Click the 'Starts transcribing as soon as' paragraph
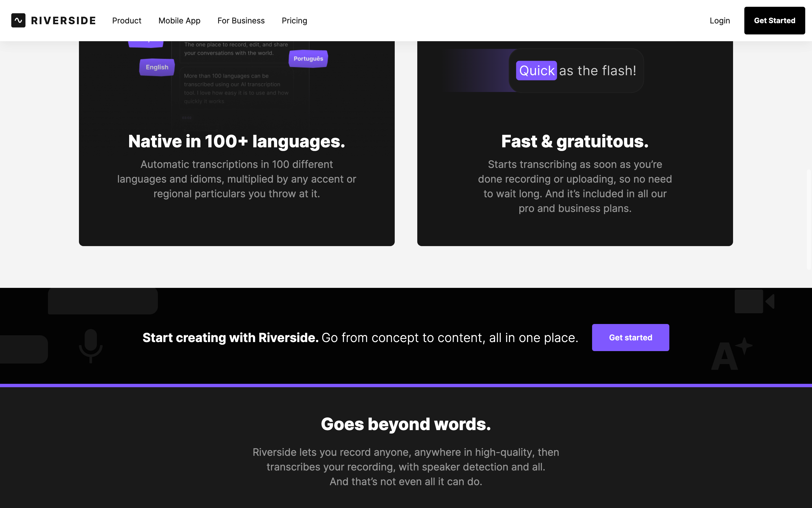This screenshot has width=812, height=508. point(575,187)
